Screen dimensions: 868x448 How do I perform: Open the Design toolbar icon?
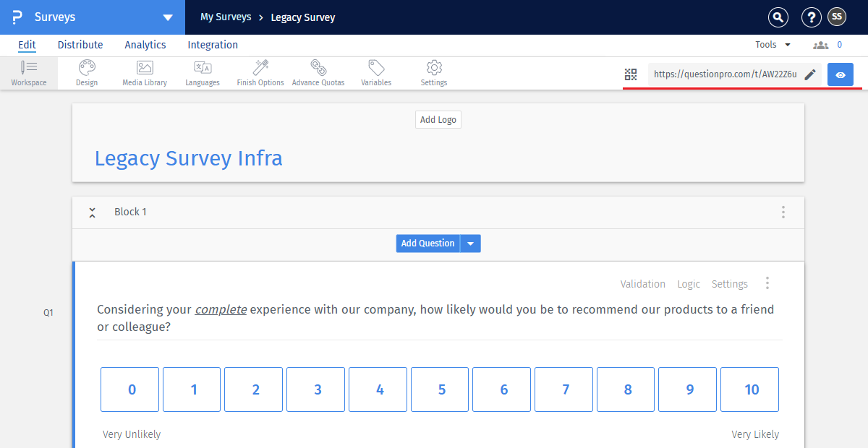click(86, 72)
